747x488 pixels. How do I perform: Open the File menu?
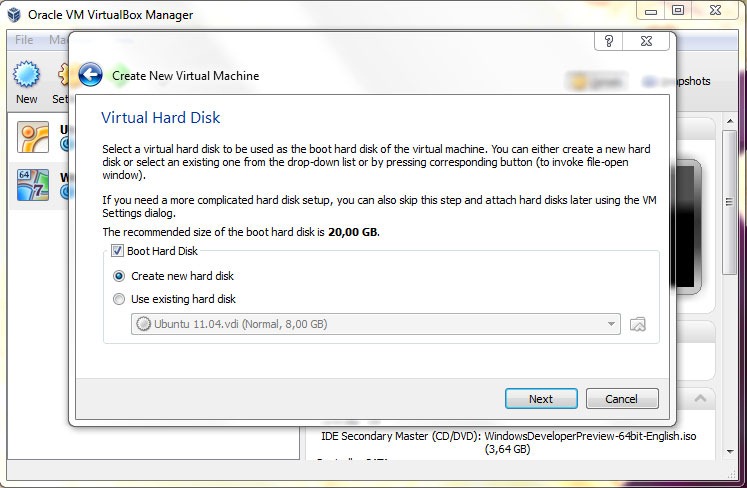pos(24,40)
